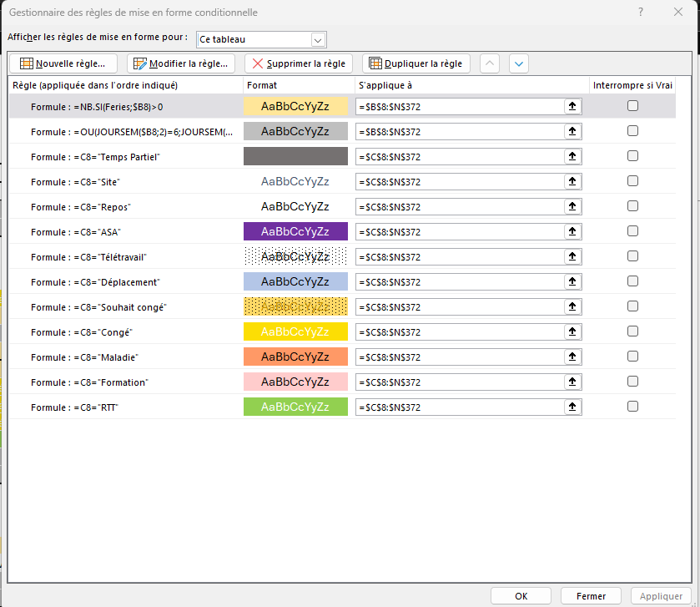Check Interrompre si Vrai for Repos rule
The width and height of the screenshot is (700, 607).
(632, 206)
